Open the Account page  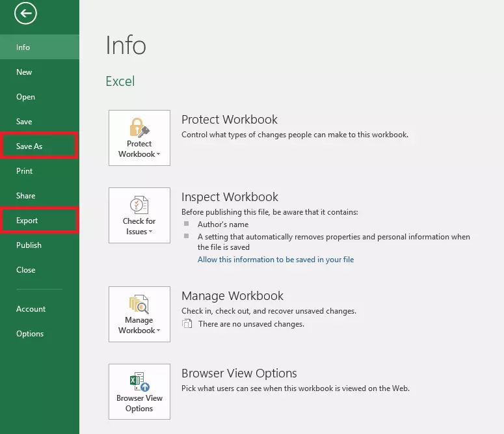[x=40, y=309]
